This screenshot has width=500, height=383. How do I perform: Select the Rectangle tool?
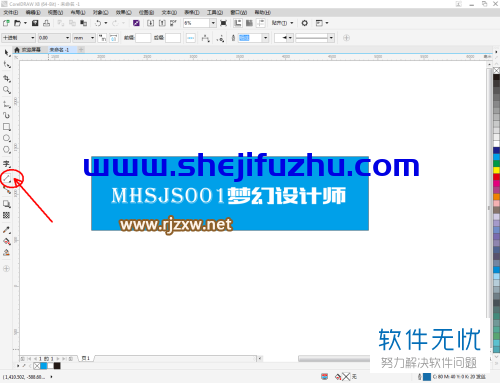[7, 127]
